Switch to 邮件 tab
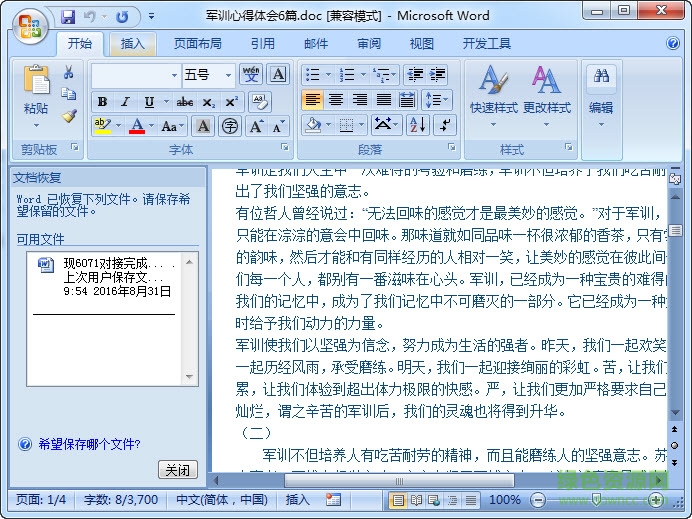The image size is (692, 519). (316, 44)
